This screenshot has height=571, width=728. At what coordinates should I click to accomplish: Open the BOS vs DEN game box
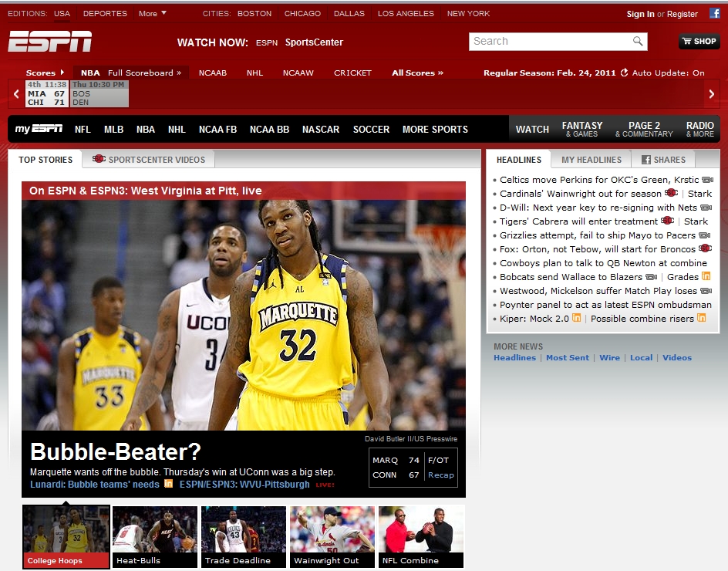pyautogui.click(x=99, y=93)
